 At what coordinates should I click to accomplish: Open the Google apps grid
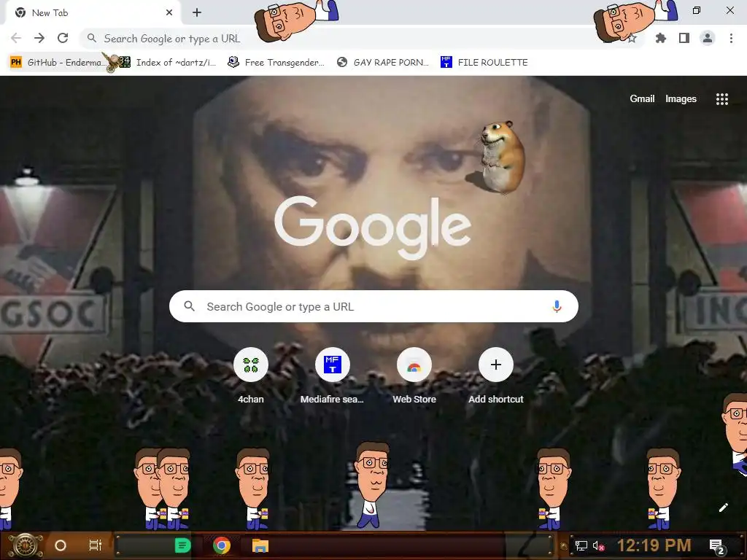722,99
